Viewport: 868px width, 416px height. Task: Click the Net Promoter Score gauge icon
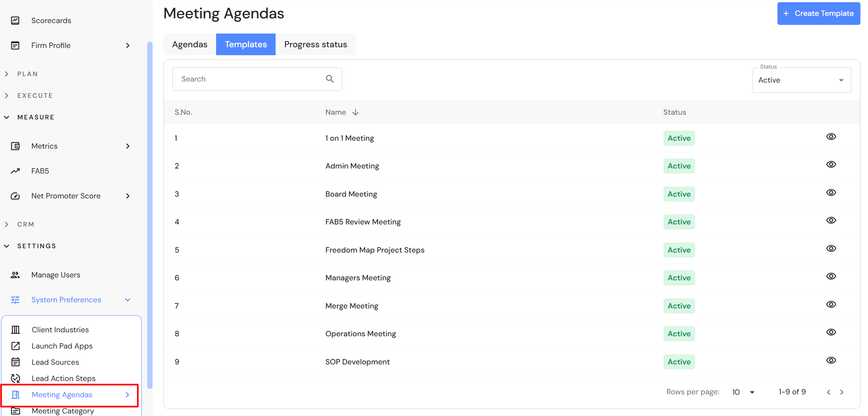[x=15, y=196]
